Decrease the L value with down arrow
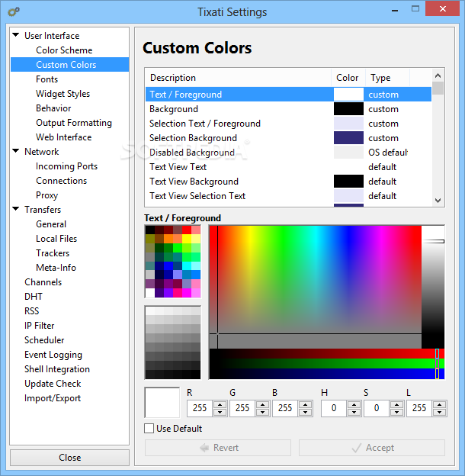The width and height of the screenshot is (465, 476). point(440,412)
